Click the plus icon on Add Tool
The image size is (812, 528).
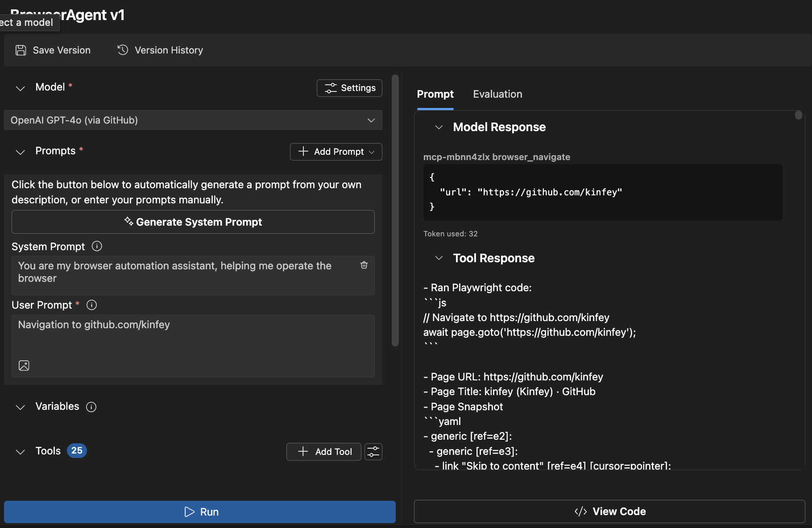(303, 451)
